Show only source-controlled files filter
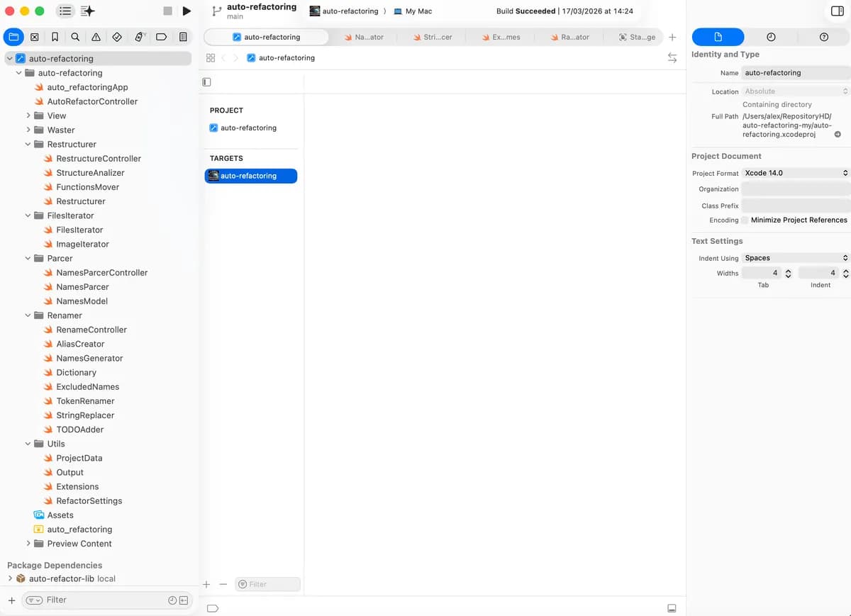Screen dimensions: 851x616 [184, 600]
